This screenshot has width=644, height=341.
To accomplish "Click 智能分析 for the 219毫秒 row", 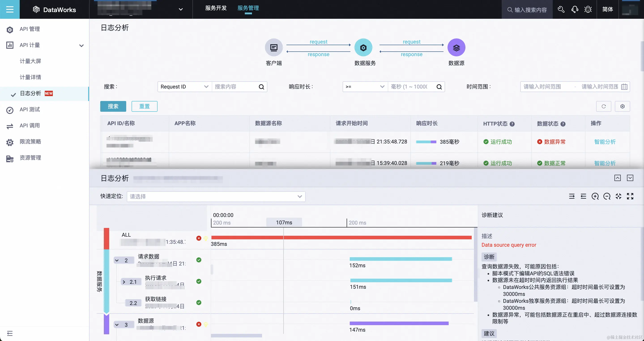I will click(605, 163).
